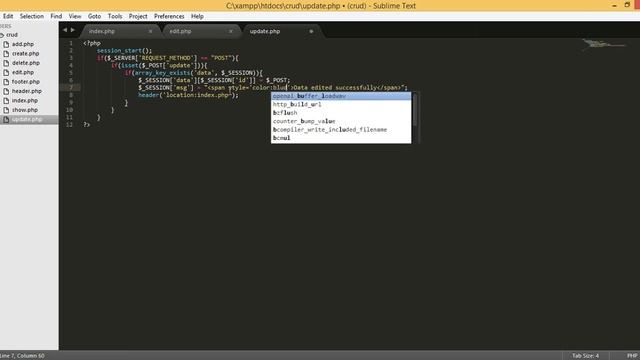Click the footer.php file icon
Viewport: 640px width, 360px height.
pos(6,82)
